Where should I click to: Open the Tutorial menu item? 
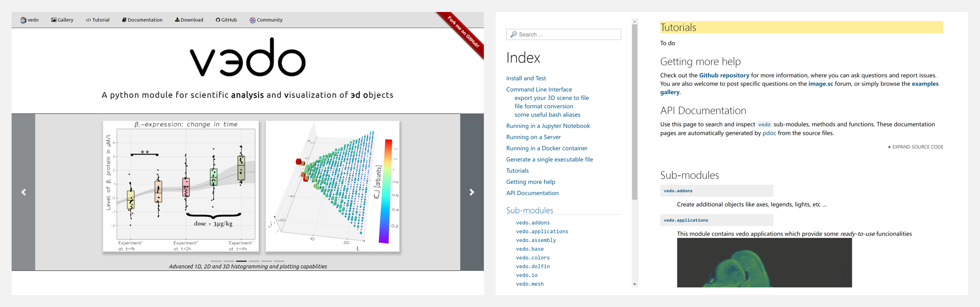point(98,20)
